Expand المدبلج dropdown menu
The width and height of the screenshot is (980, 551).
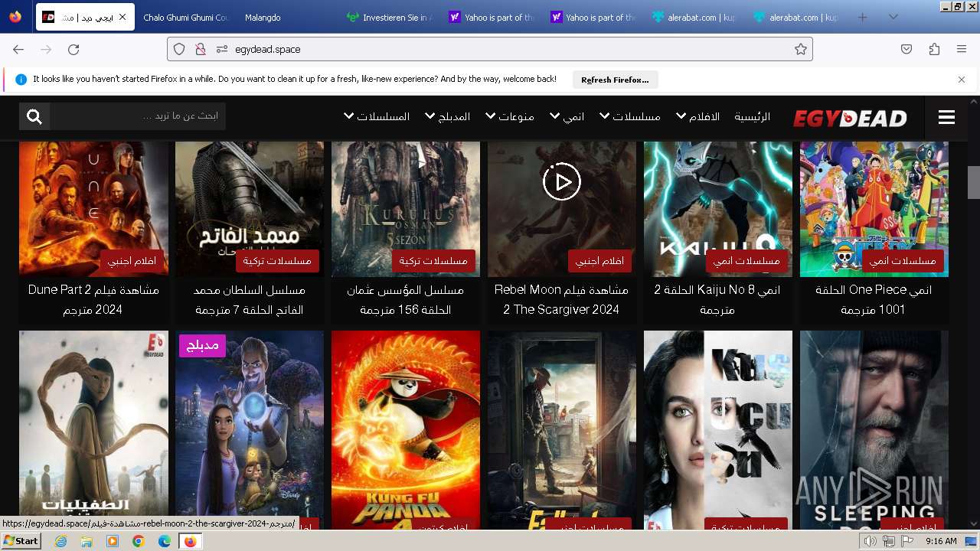[x=447, y=116]
